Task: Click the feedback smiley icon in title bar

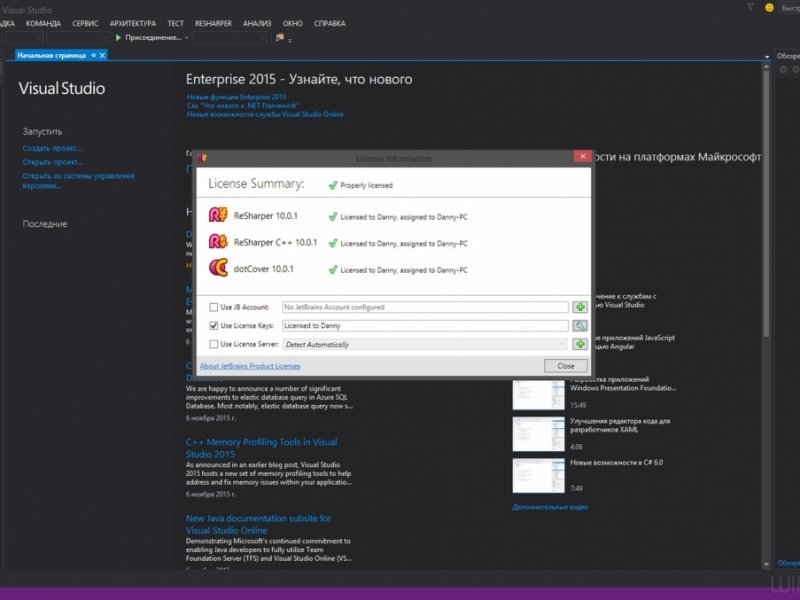Action: click(x=769, y=8)
